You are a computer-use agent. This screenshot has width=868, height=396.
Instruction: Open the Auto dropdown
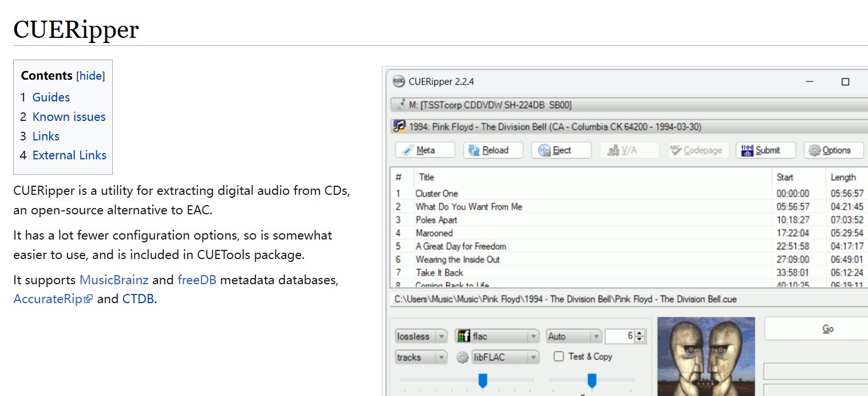574,336
